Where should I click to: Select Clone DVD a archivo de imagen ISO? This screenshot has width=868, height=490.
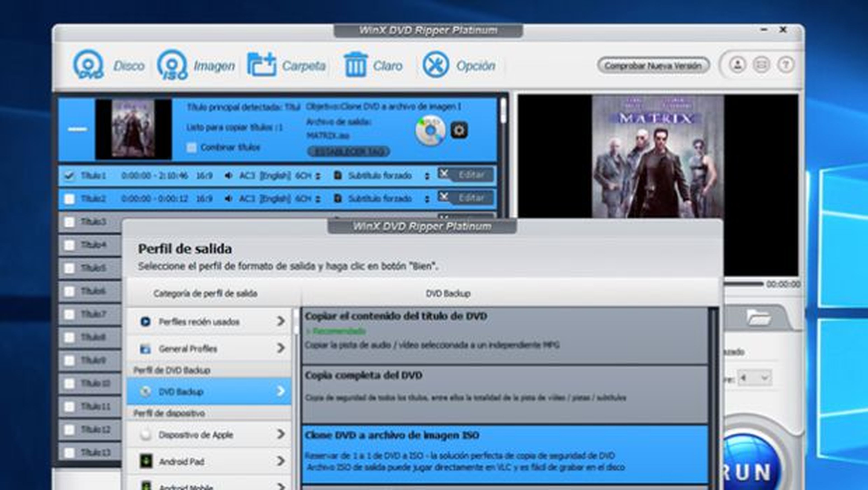click(505, 454)
